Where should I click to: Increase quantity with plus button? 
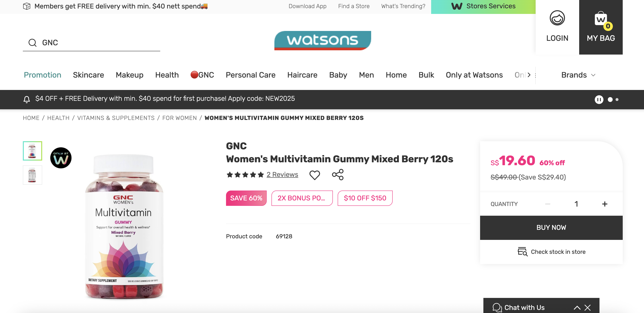(x=605, y=204)
